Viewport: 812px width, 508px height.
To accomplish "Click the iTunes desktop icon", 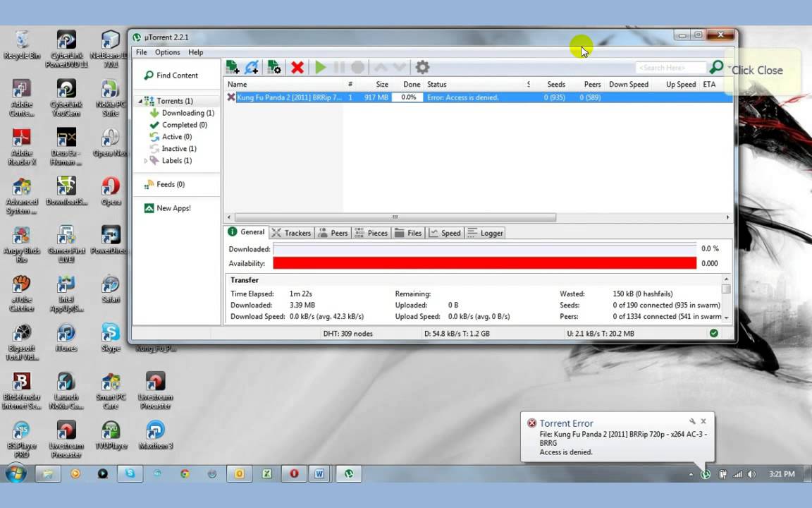I will 66,338.
